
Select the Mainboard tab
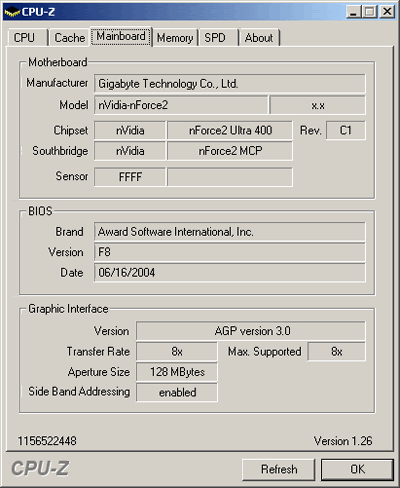(121, 36)
